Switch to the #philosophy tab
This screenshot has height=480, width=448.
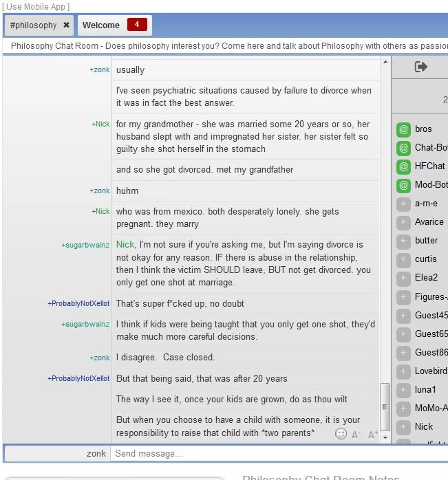(x=33, y=25)
